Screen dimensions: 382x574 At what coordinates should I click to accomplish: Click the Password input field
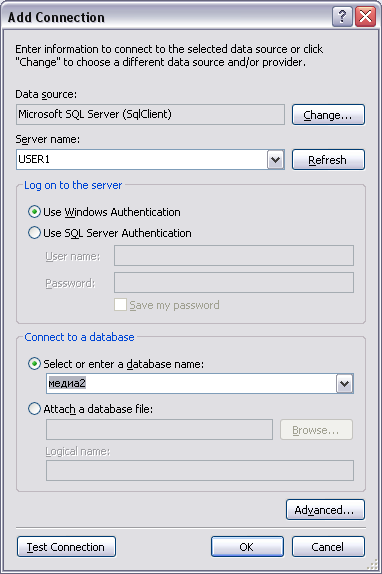point(234,283)
